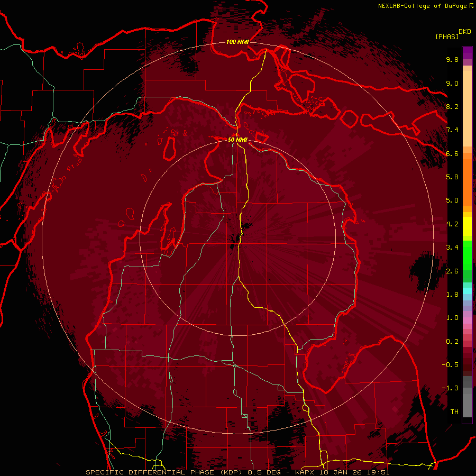Click the 8.2 value on the color scale
476x476 pixels.
452,106
